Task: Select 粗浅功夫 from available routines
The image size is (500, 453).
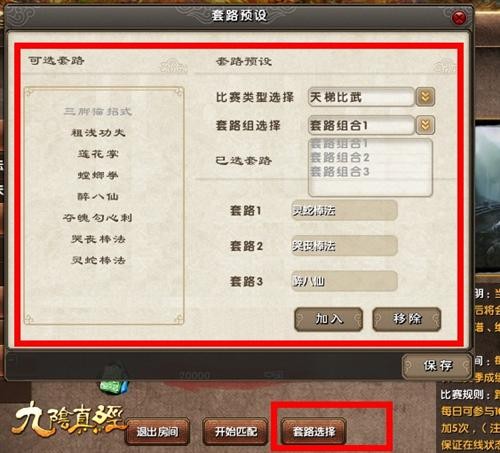Action: point(98,133)
